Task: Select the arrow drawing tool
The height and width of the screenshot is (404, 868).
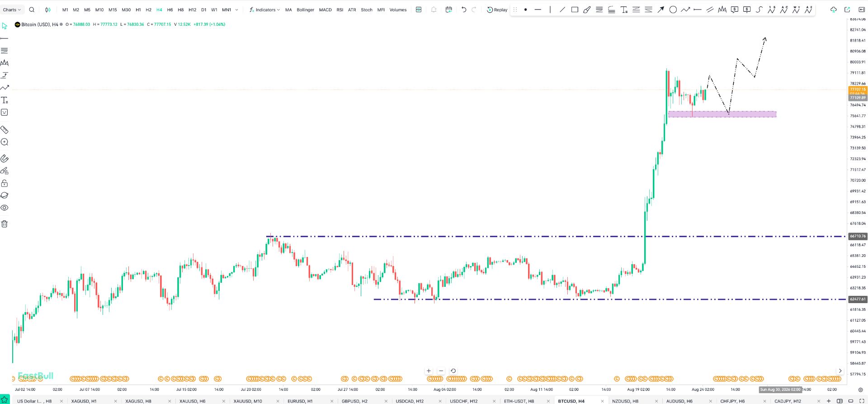Action: coord(660,10)
